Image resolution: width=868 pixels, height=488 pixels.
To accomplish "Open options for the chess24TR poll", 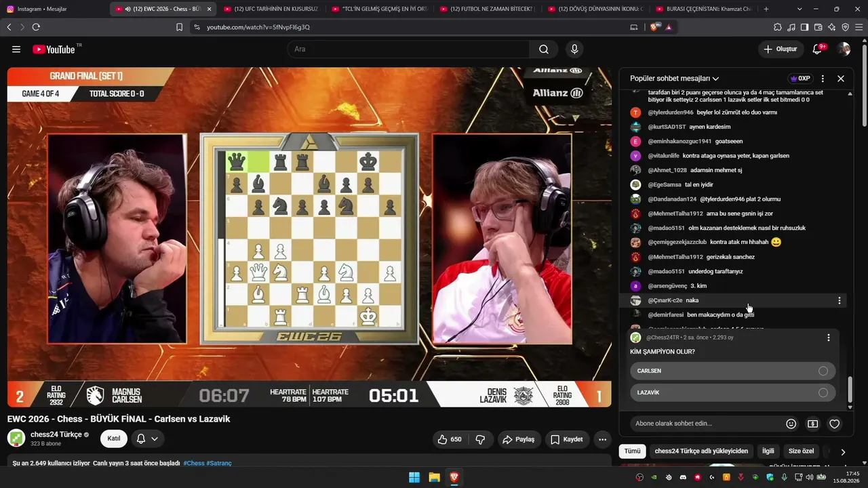I will click(828, 338).
